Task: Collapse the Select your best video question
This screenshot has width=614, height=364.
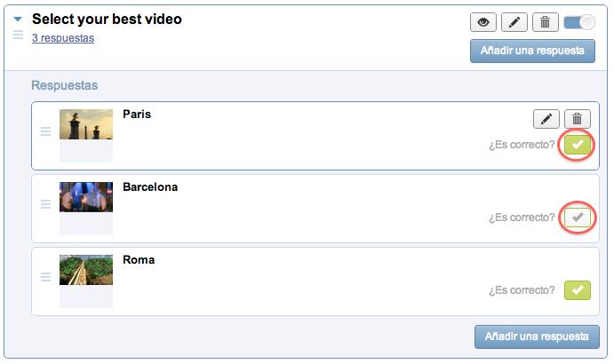Action: pyautogui.click(x=18, y=19)
